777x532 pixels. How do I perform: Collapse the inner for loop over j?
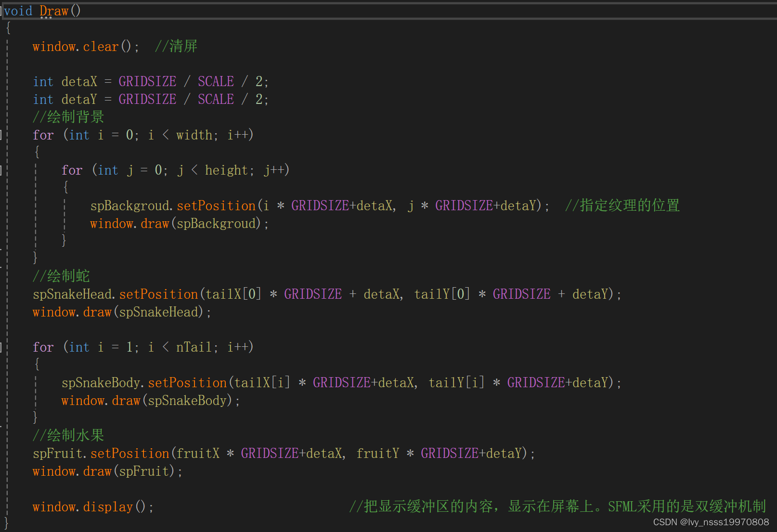pos(3,170)
